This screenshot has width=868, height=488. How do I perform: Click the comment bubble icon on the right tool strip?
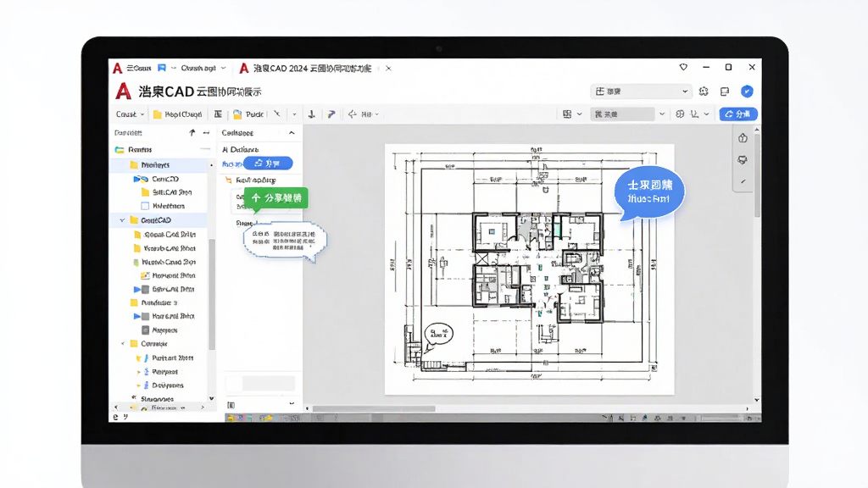tap(743, 160)
